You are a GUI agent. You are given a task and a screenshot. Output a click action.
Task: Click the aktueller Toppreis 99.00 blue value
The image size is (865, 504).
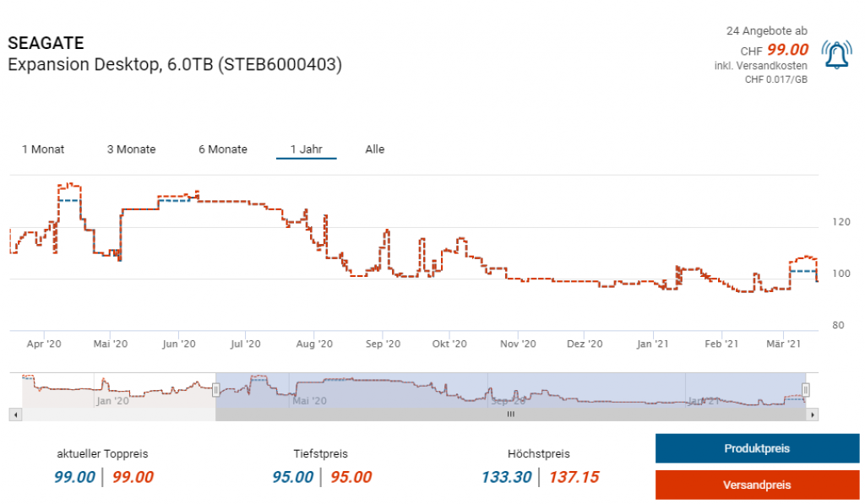(74, 477)
